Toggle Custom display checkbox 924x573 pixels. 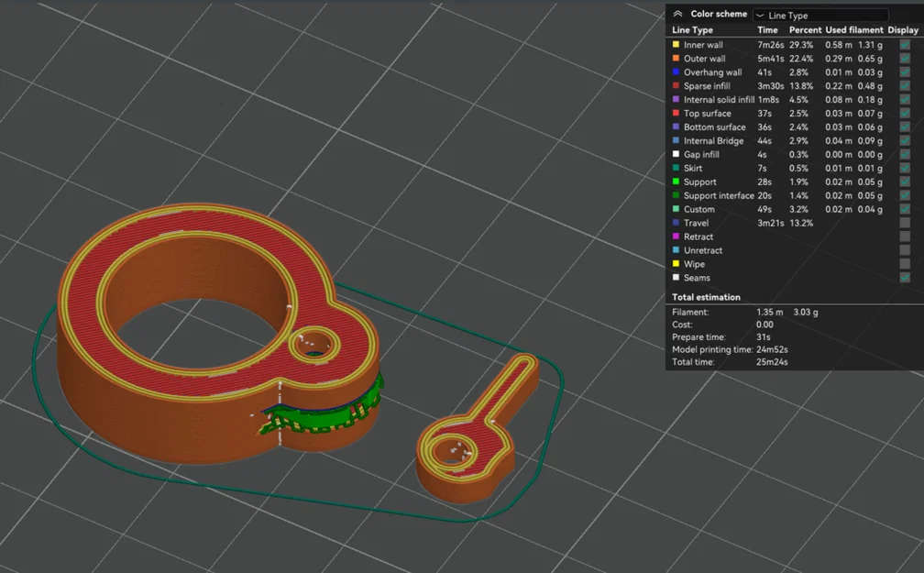pyautogui.click(x=905, y=209)
